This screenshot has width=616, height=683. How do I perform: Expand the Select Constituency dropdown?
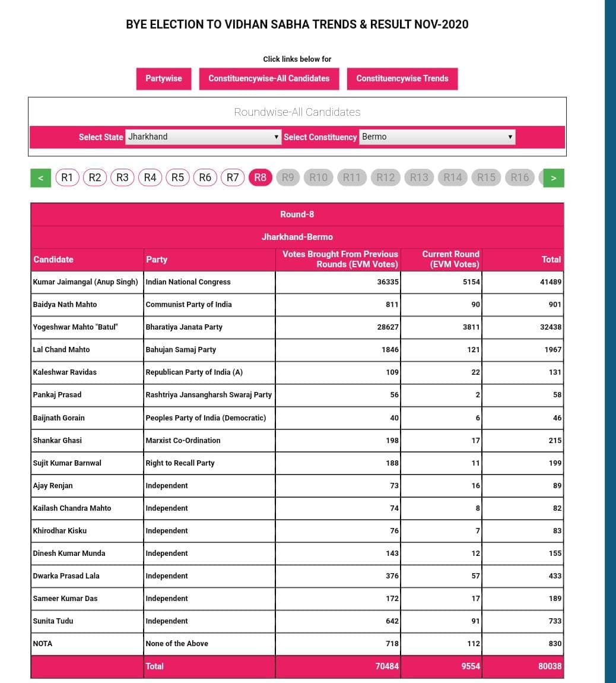437,137
